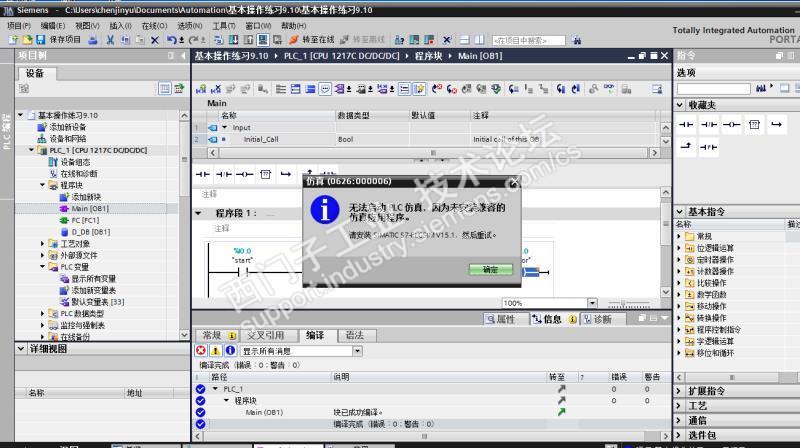Select FC [FC1] in project tree
This screenshot has width=800, height=448.
pos(85,220)
